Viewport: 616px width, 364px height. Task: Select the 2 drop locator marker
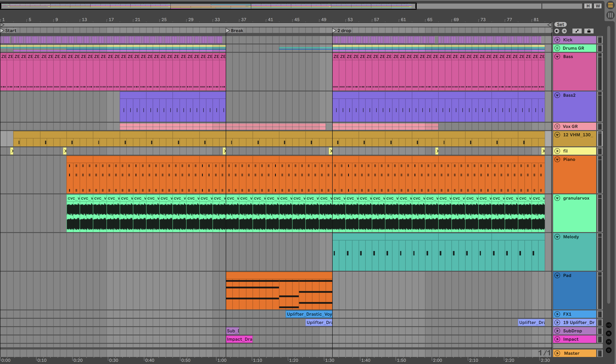tap(334, 30)
